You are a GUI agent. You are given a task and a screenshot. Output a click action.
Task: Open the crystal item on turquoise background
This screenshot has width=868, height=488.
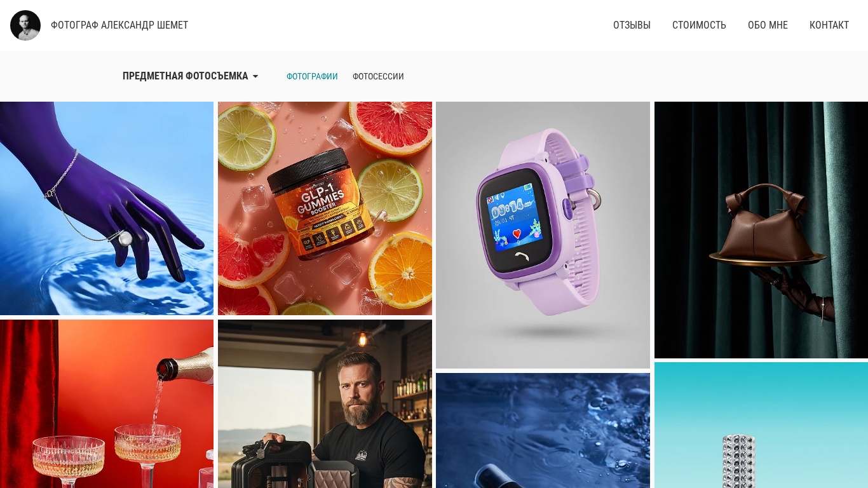pos(761,425)
